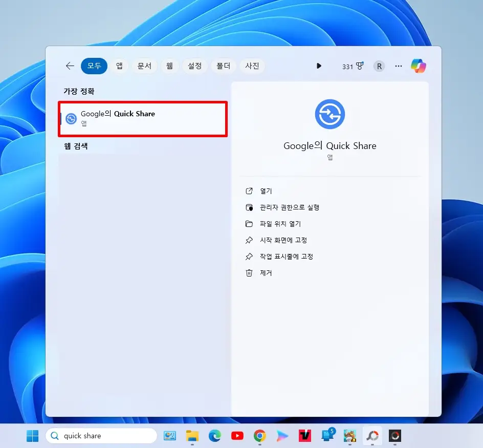Switch to the 설정 (Settings) filter tab
The width and height of the screenshot is (483, 448).
click(x=194, y=66)
